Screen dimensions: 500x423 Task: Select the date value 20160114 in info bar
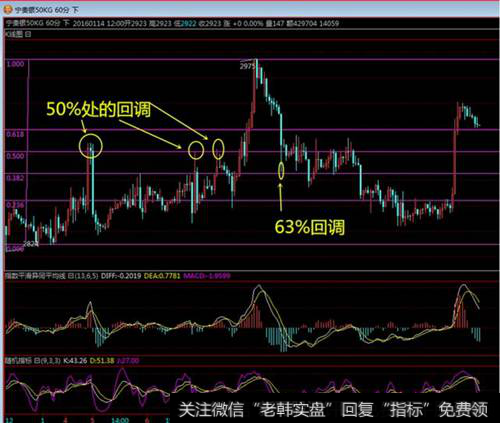point(88,23)
